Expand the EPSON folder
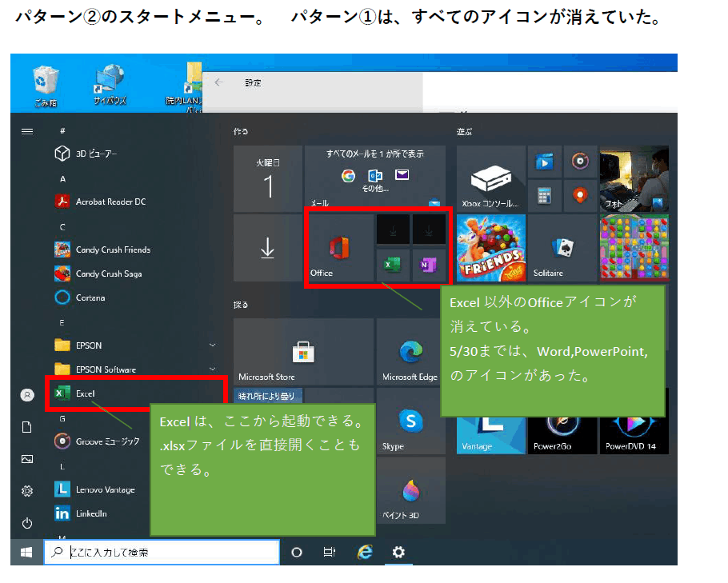Screen dimensions: 728x583 (134, 345)
